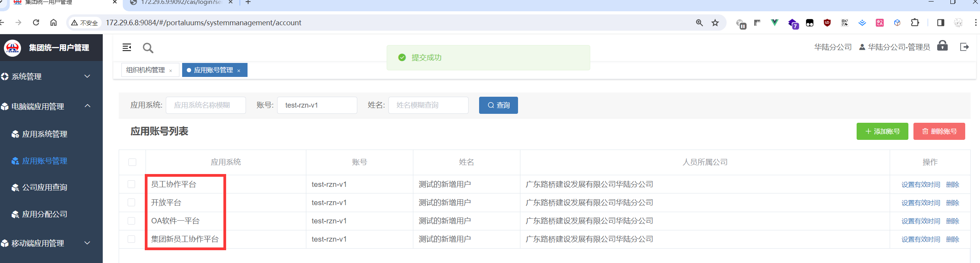
Task: Click the green 添加账号 button
Action: 882,131
